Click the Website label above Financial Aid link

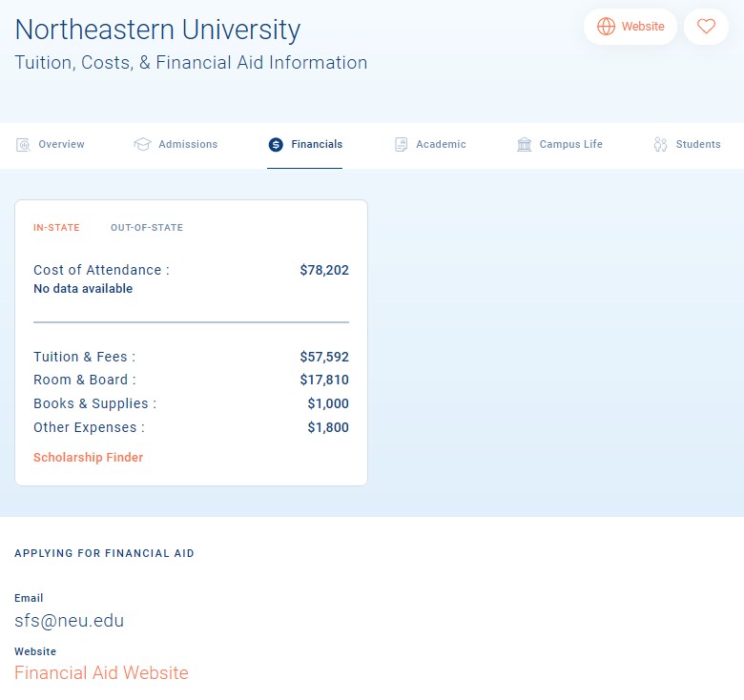[x=35, y=651]
